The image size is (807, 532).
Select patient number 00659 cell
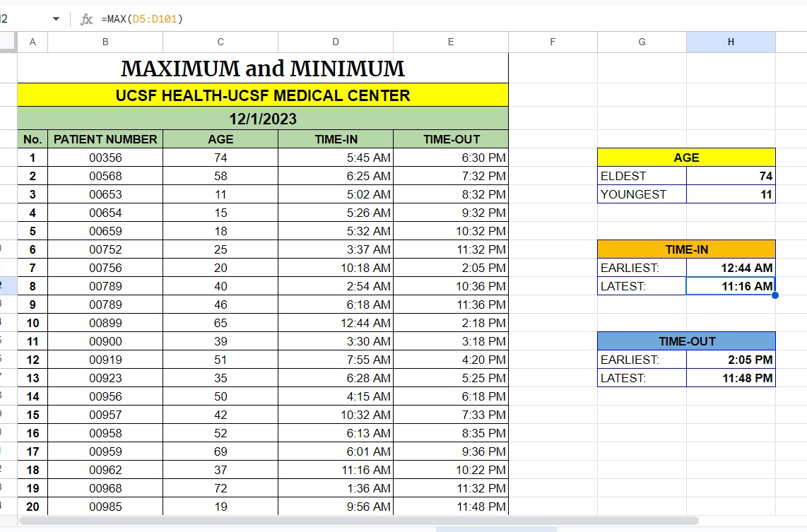point(105,231)
